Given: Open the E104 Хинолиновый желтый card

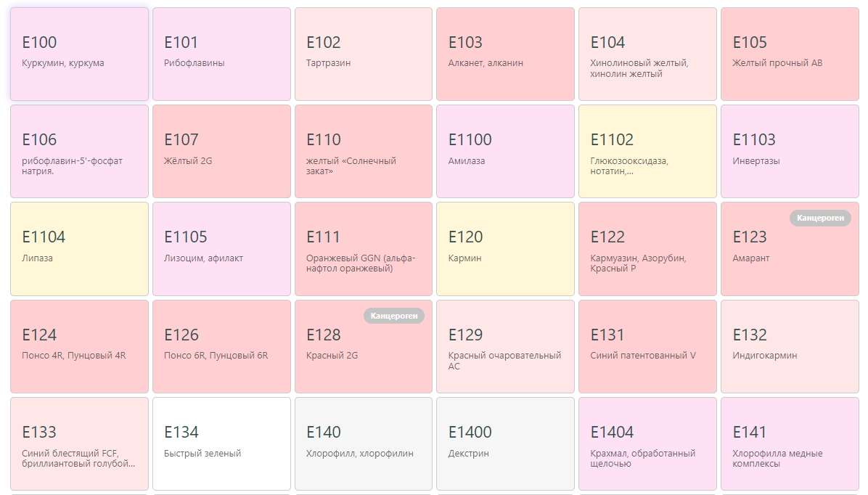Looking at the screenshot, I should (x=647, y=54).
